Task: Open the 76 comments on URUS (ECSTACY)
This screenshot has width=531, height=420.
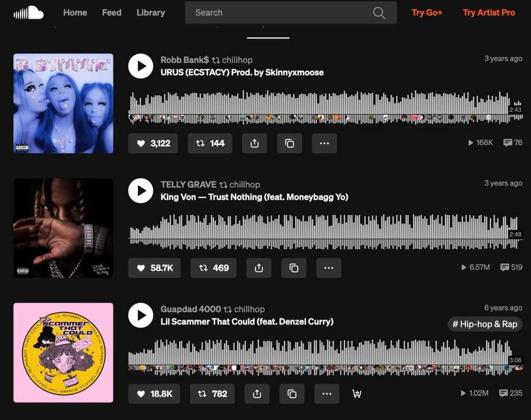Action: point(513,143)
